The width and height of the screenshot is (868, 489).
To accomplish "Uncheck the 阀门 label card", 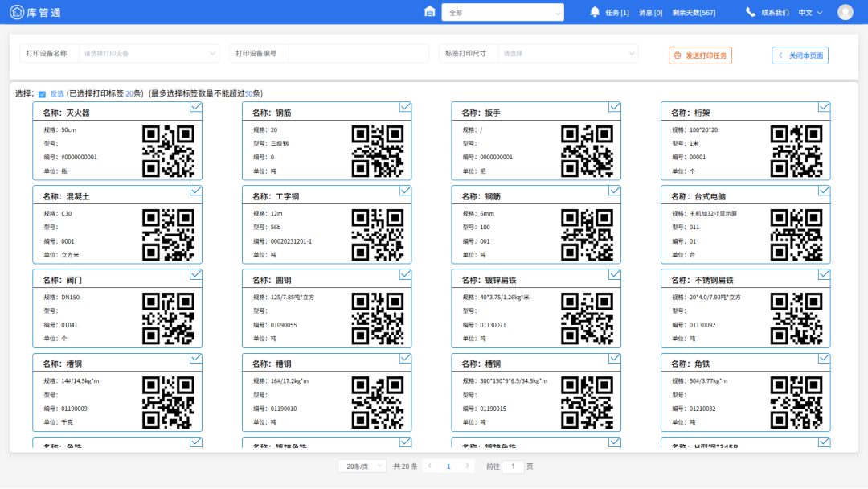I will (x=196, y=274).
